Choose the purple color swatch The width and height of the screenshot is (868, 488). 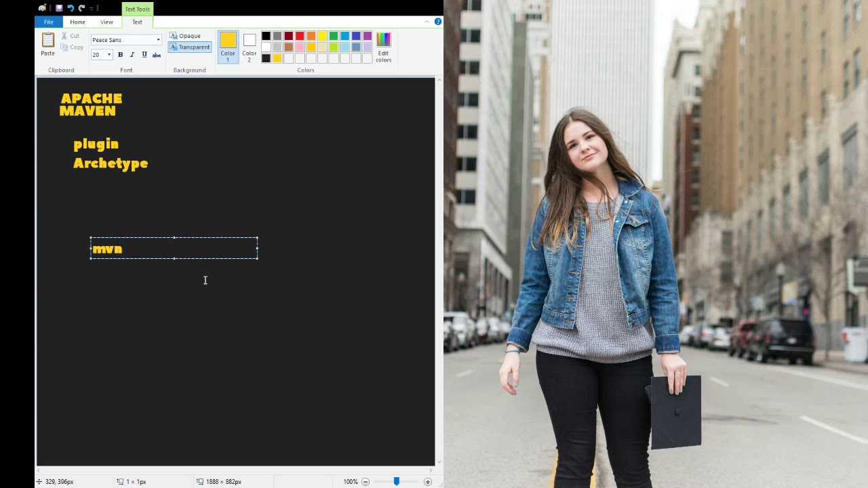pyautogui.click(x=368, y=36)
